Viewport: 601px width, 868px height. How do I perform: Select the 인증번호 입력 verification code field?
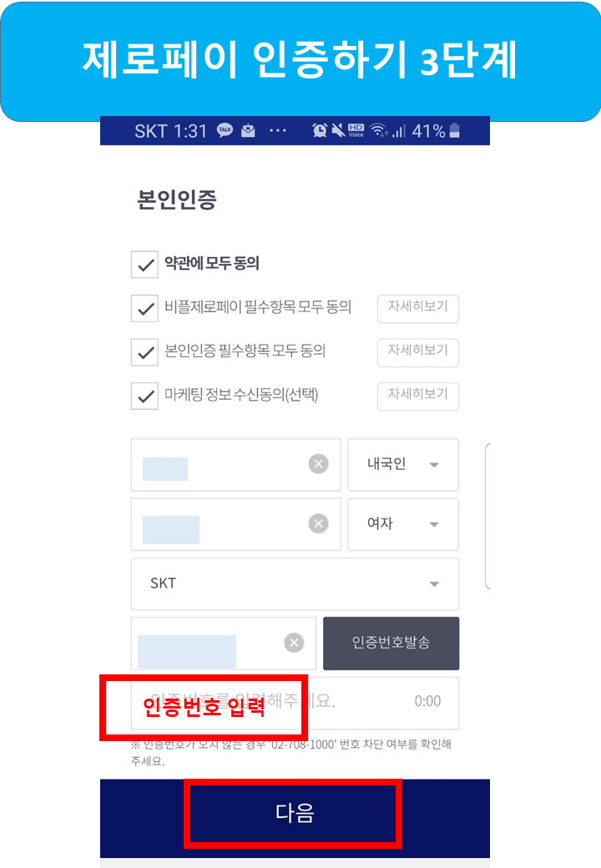coord(295,703)
